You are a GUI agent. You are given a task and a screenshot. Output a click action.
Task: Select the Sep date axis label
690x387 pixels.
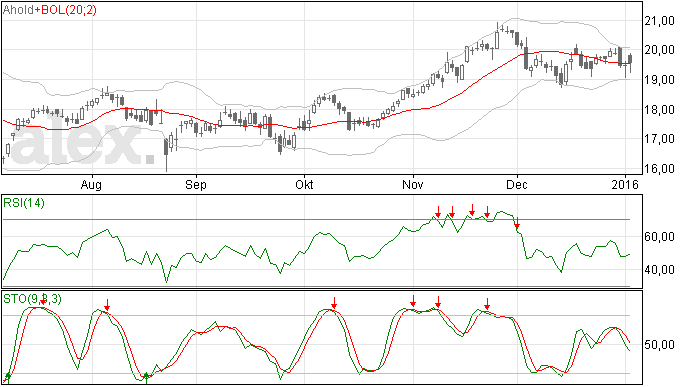click(196, 184)
